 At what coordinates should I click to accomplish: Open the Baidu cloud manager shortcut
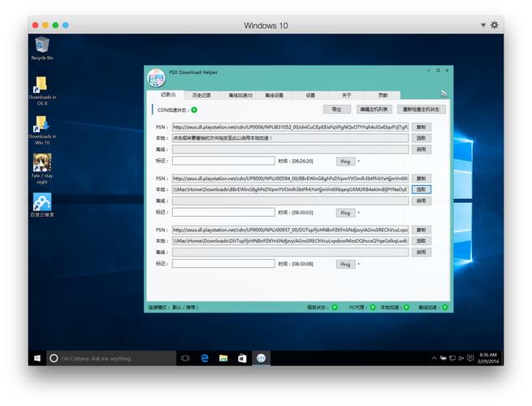coord(42,205)
